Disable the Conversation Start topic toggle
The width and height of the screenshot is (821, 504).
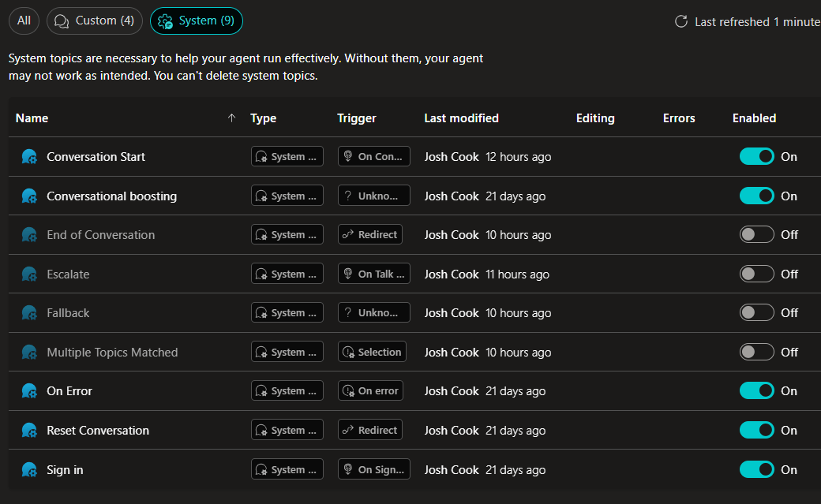(756, 156)
